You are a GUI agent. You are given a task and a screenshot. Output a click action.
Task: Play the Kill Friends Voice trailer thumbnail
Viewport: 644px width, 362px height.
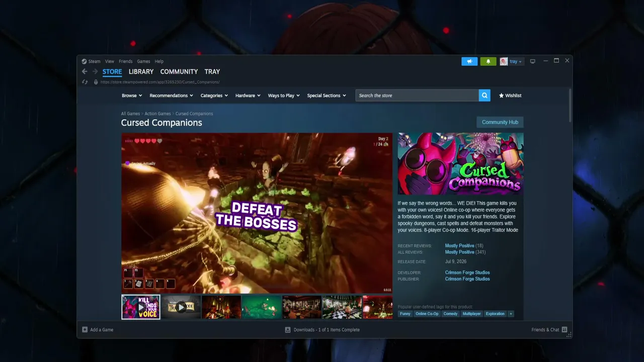(x=141, y=307)
